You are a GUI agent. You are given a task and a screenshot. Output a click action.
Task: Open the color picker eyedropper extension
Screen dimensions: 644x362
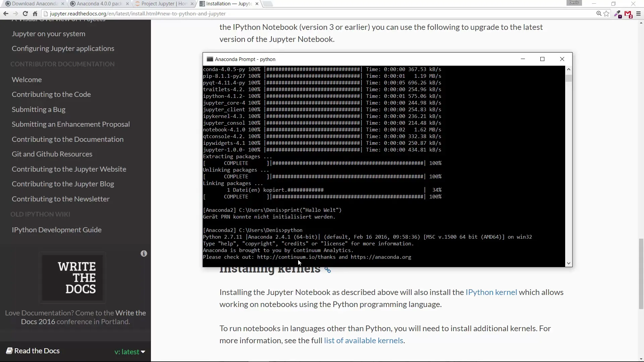pos(618,14)
